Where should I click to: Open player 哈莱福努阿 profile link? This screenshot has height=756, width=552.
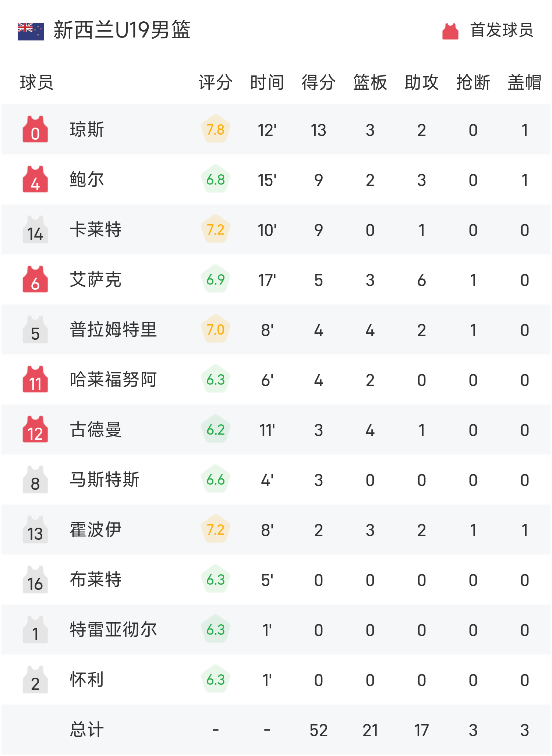click(x=113, y=379)
